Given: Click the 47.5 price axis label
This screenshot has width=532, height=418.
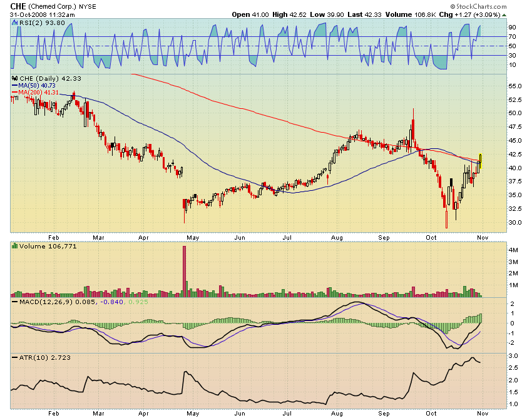Looking at the screenshot, I should pyautogui.click(x=514, y=127).
